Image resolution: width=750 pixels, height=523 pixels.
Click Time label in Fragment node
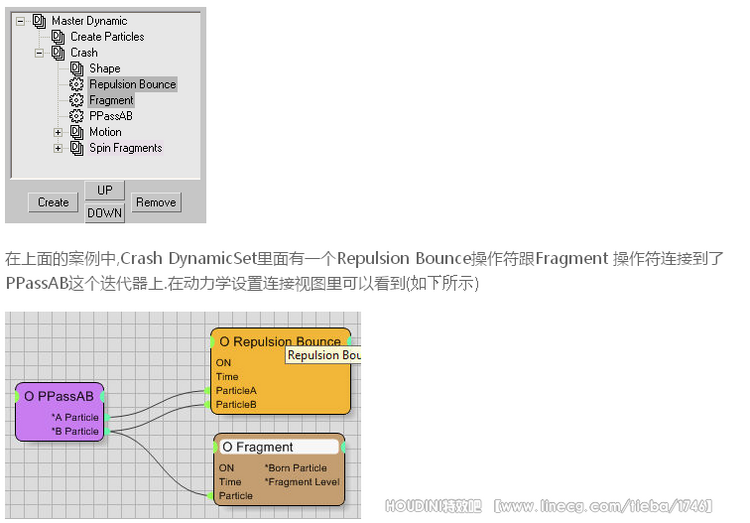click(x=230, y=482)
